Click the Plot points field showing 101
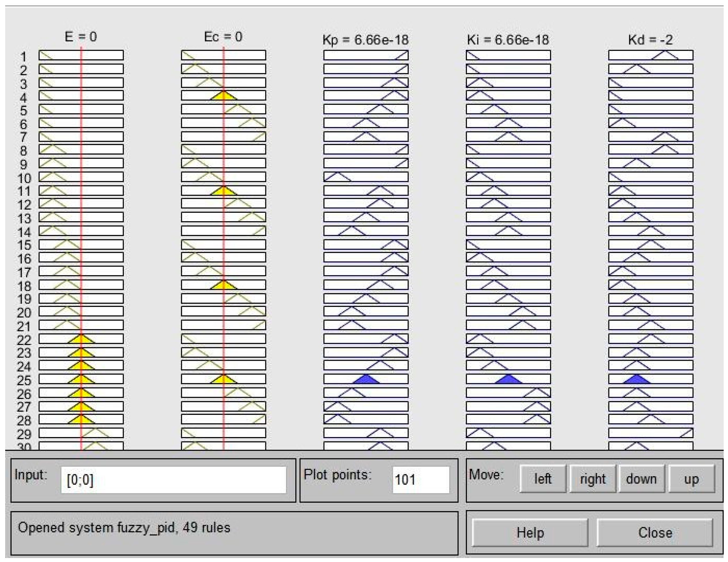The width and height of the screenshot is (728, 562). (421, 480)
